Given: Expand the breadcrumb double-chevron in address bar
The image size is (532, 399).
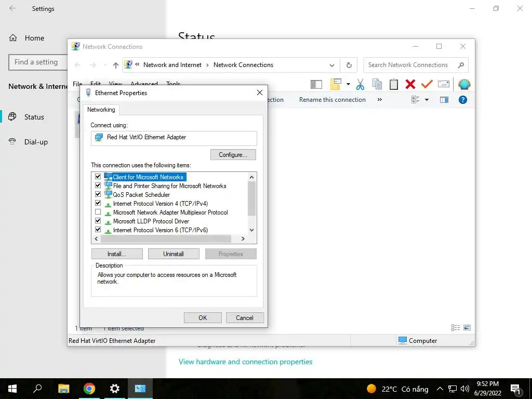Looking at the screenshot, I should pyautogui.click(x=137, y=64).
